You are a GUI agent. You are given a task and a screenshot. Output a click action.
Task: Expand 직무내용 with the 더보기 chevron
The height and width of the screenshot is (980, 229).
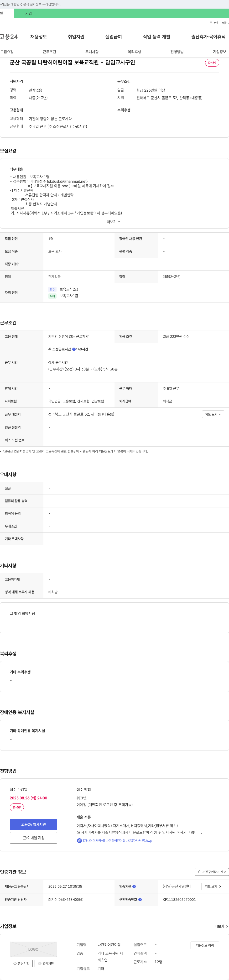coord(114,222)
